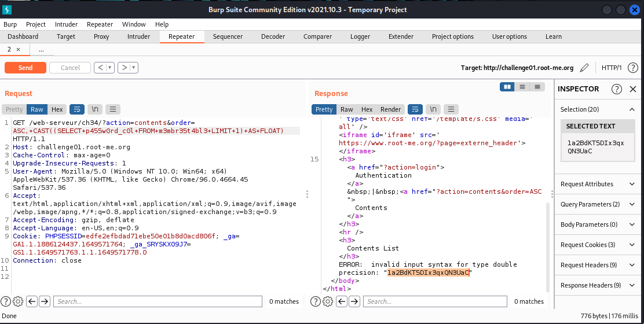Open Inspector help icon
Viewport: 644px width, 324px height.
pos(616,89)
